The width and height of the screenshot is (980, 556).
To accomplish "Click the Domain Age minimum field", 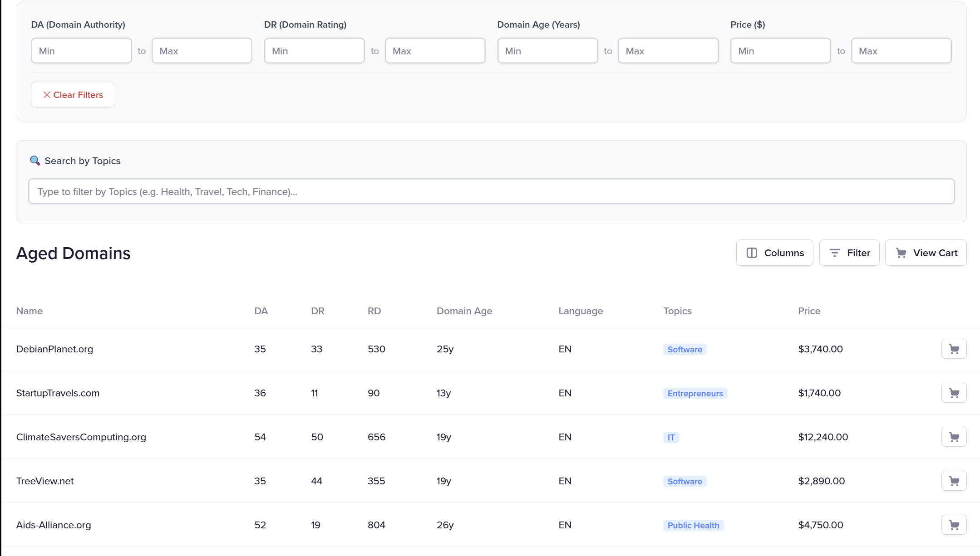I will point(547,51).
